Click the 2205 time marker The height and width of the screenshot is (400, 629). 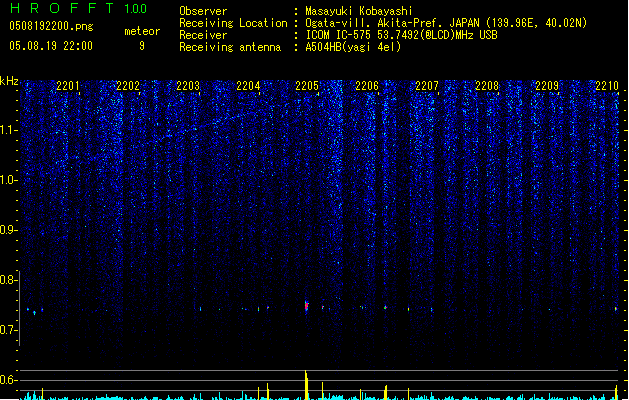[307, 86]
